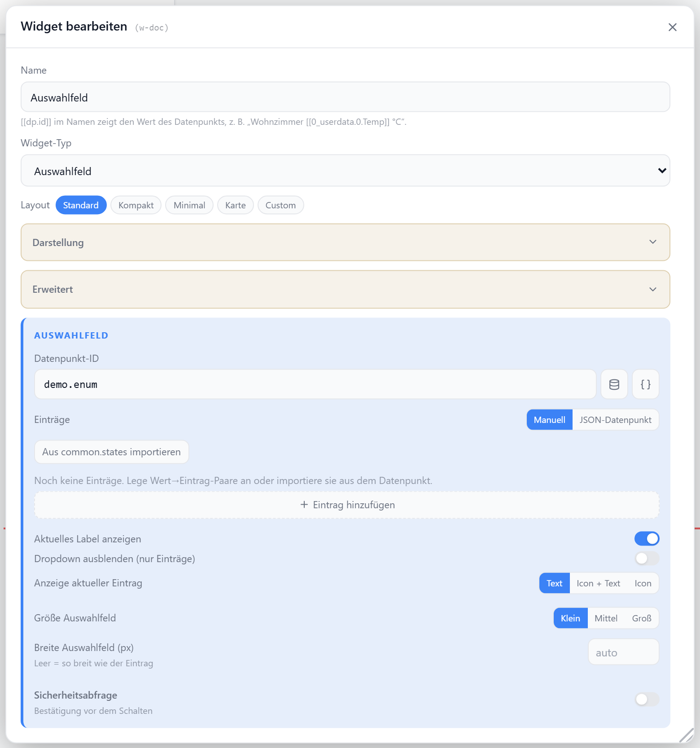Click the resize grip in dialog corner
Viewport: 700px width, 748px height.
pos(686,735)
